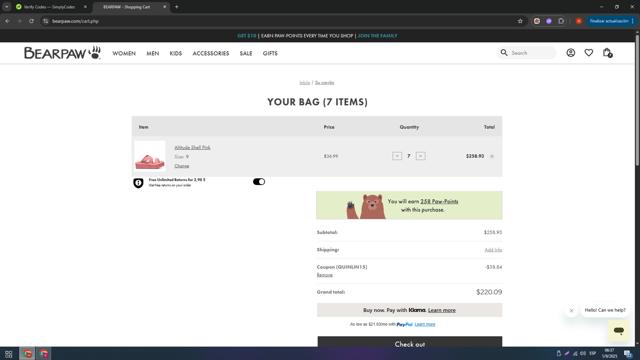Click the returns protection shield icon
640x360 pixels.
click(x=138, y=182)
